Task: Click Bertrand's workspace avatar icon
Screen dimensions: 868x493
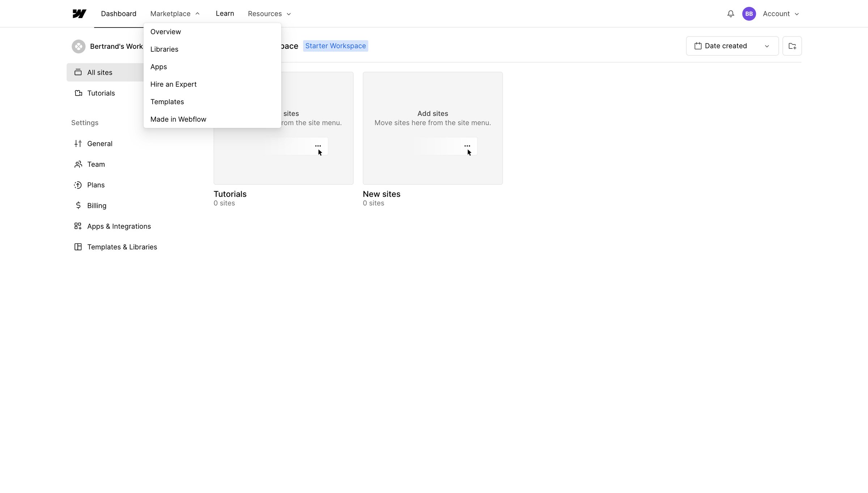Action: click(78, 46)
